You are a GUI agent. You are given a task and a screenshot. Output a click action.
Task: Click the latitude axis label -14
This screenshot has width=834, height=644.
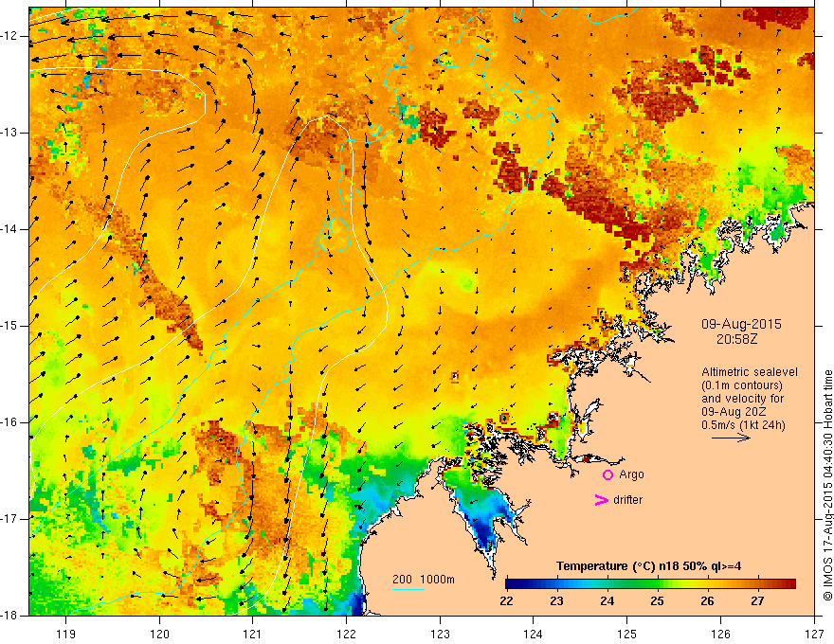tap(10, 229)
